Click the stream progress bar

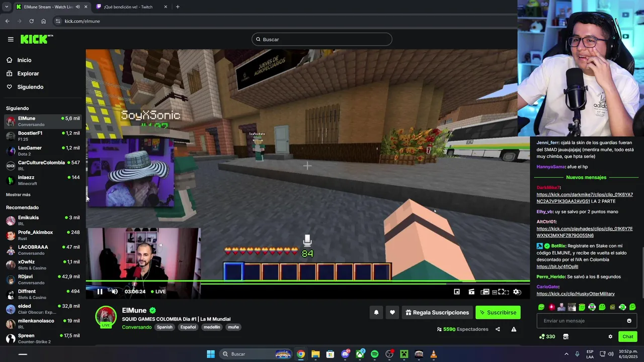click(307, 282)
